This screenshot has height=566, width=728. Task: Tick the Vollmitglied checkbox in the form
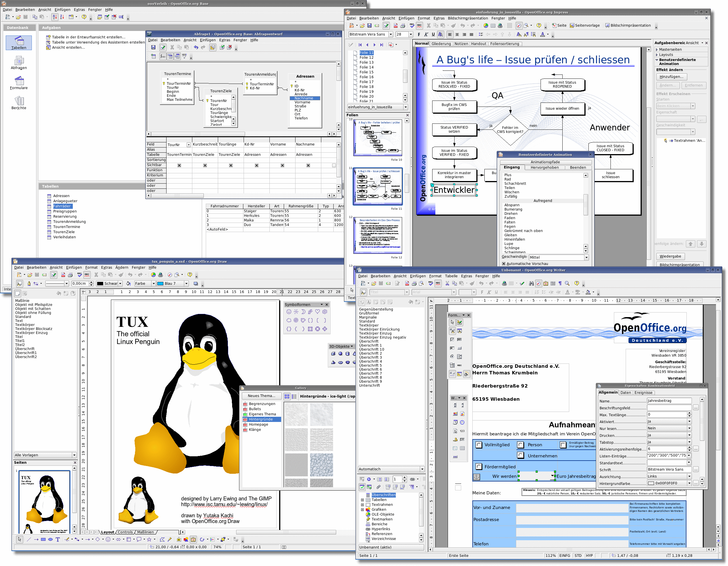[479, 445]
